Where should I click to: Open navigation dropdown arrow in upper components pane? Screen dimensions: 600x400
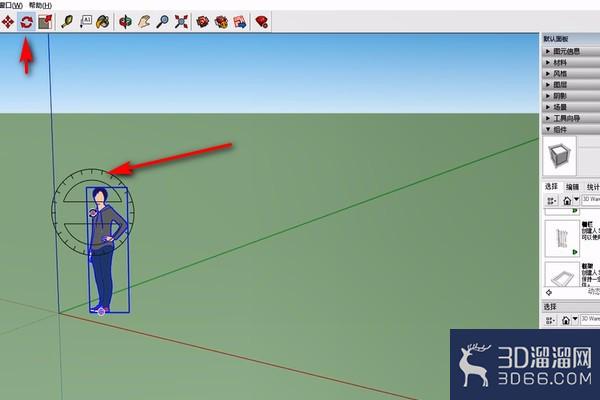[x=576, y=199]
